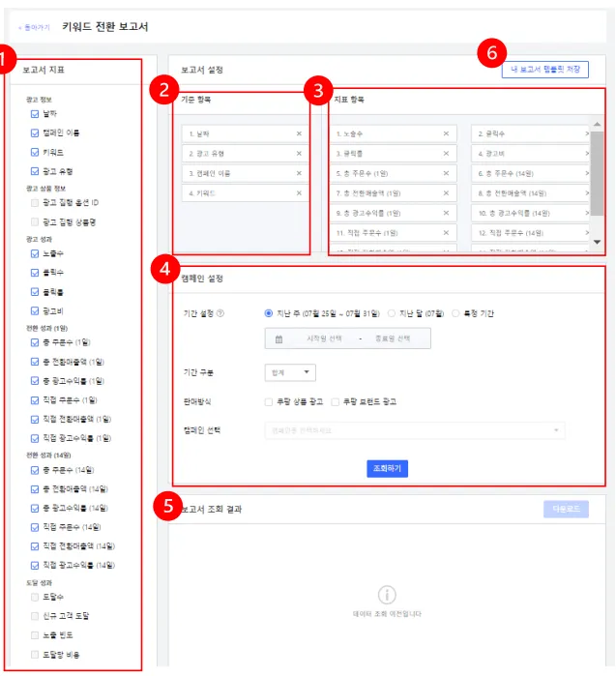Open the 캠페인 선택 dropdown
This screenshot has height=676, width=616.
click(415, 430)
